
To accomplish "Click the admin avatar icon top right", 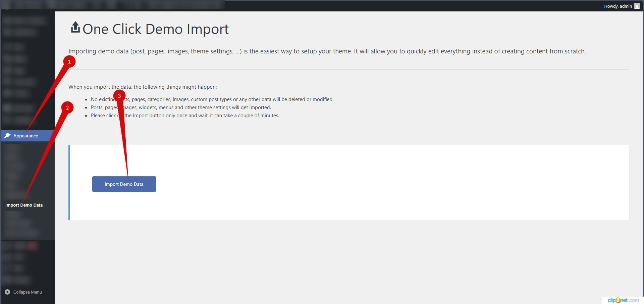I will pyautogui.click(x=637, y=6).
